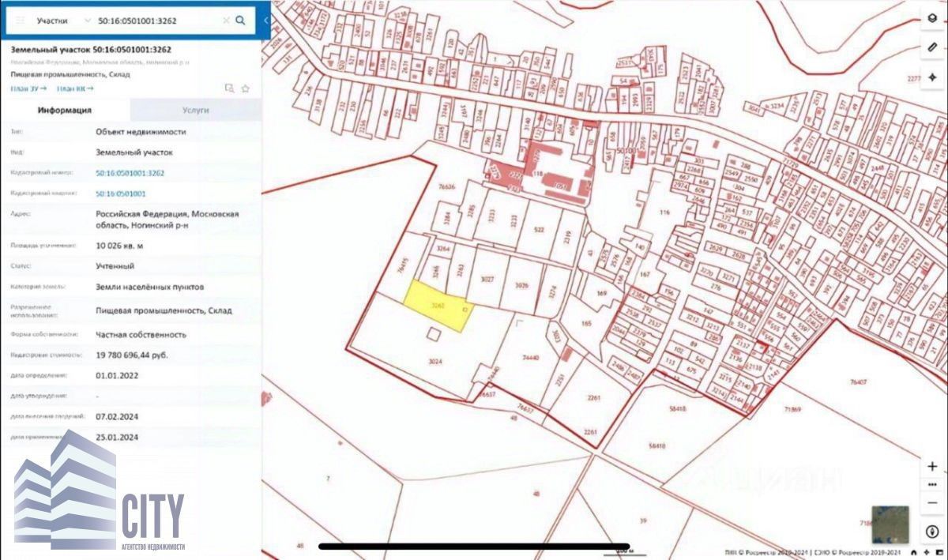Open the Участки search type dropdown

(63, 21)
